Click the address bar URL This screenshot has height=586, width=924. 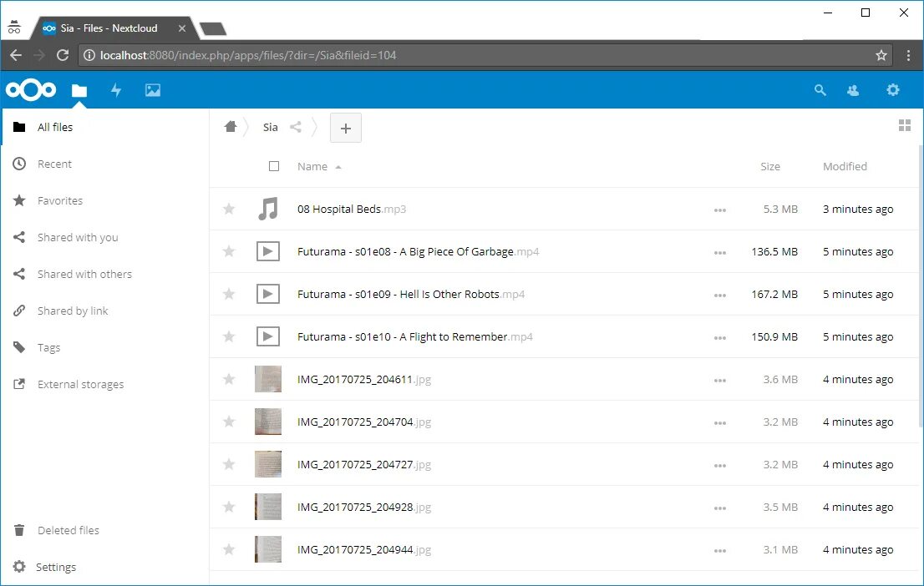coord(247,55)
